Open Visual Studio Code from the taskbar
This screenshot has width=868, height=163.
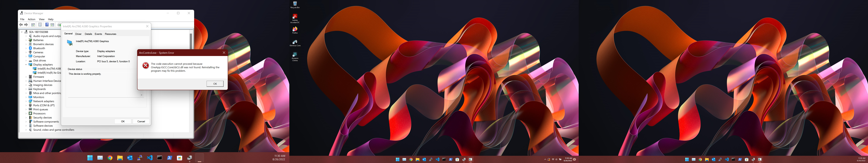point(150,158)
